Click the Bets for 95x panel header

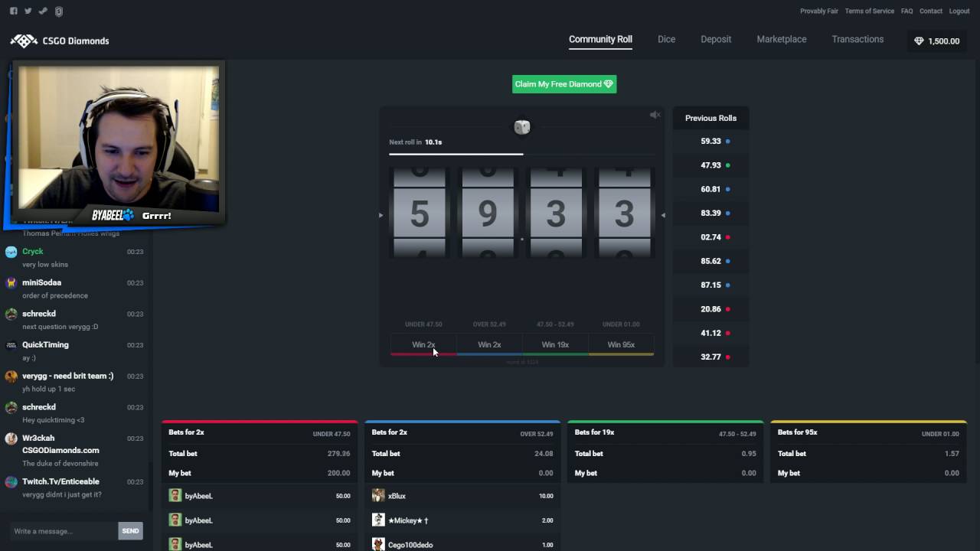(868, 432)
